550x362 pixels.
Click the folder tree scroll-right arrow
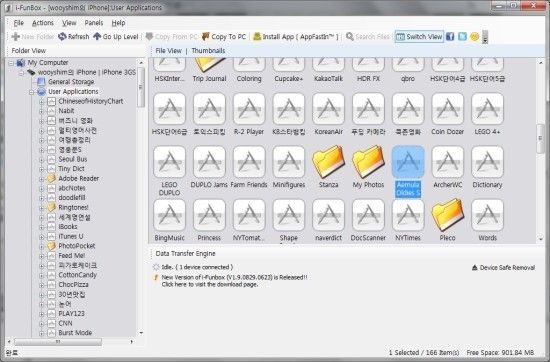132,341
